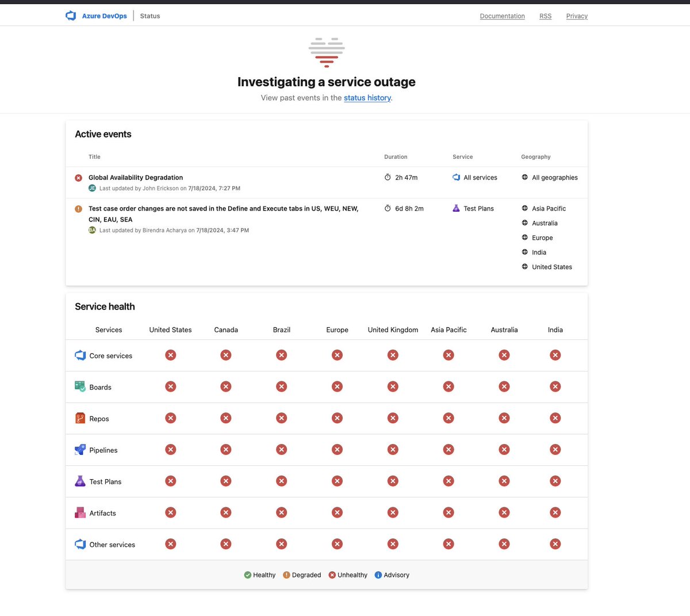690x616 pixels.
Task: Click the Test Plans flask icon in Service health
Action: 80,481
